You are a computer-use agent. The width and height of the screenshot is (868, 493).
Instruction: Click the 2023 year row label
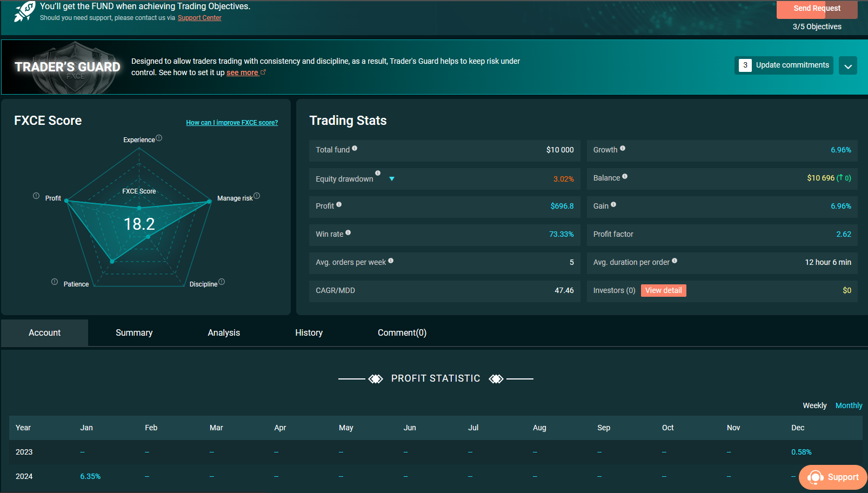pyautogui.click(x=24, y=452)
